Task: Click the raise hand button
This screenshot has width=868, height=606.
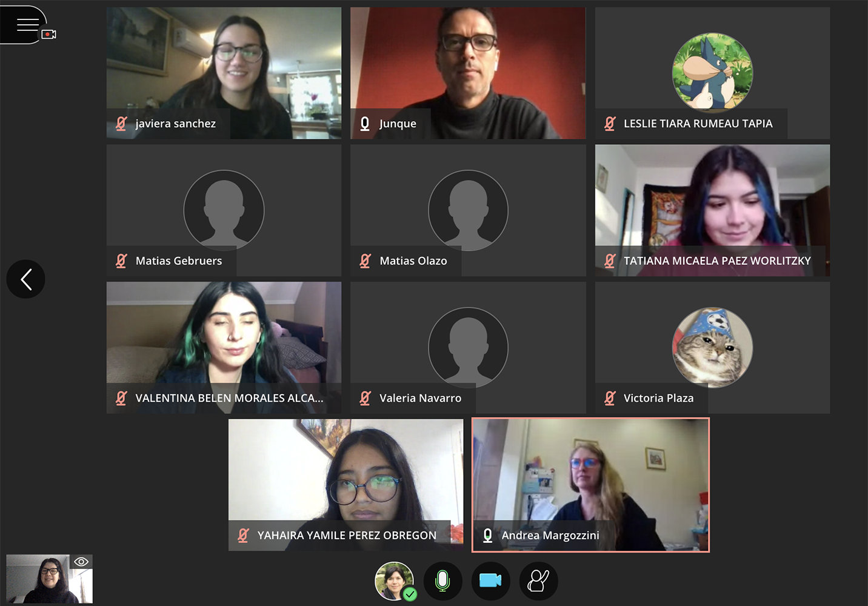Action: pos(538,581)
